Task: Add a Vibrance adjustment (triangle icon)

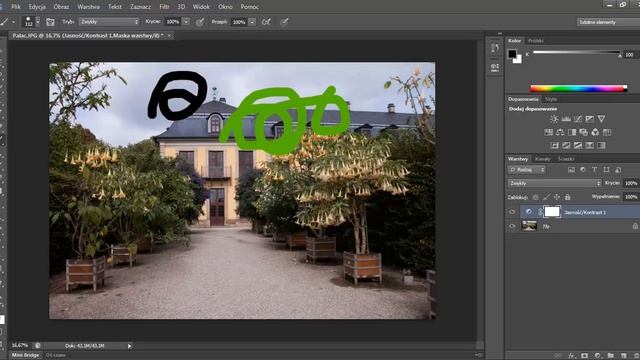Action: [x=601, y=119]
